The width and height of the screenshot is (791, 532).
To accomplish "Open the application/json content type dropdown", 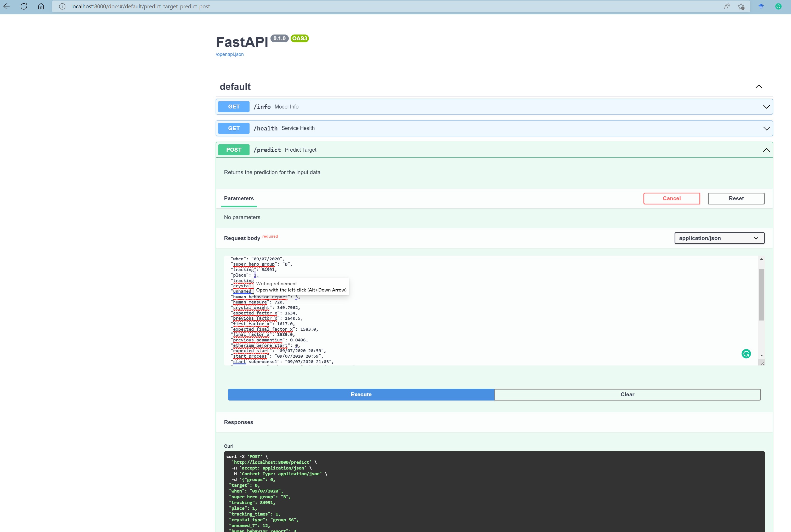I will (719, 238).
